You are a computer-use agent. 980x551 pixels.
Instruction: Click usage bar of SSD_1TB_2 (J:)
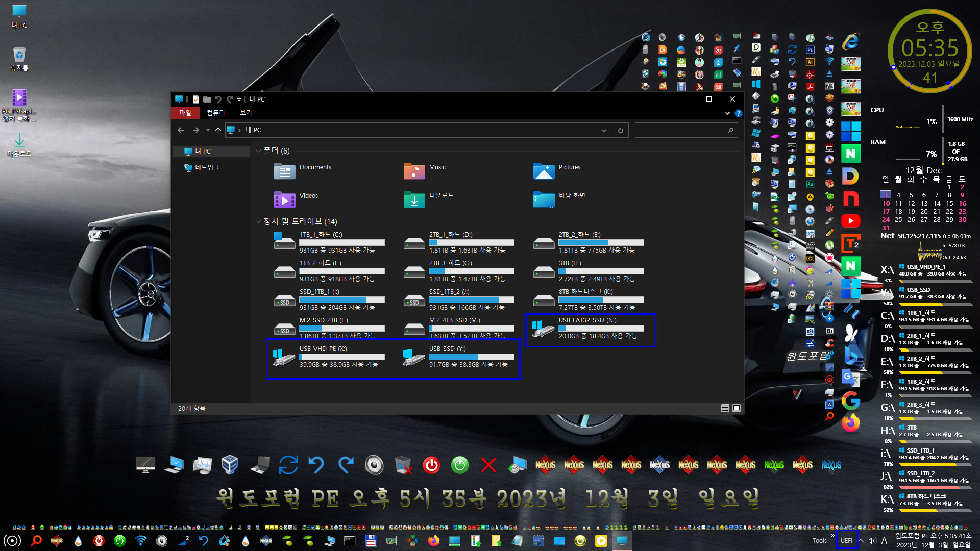pos(472,300)
